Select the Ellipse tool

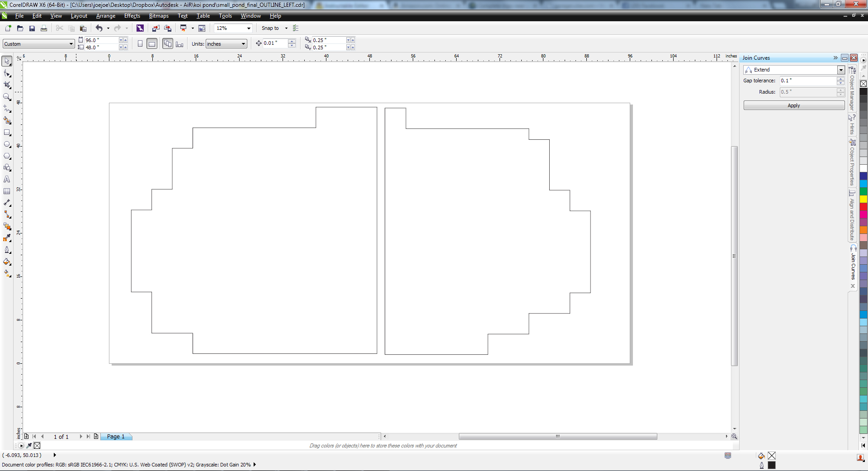(x=7, y=144)
